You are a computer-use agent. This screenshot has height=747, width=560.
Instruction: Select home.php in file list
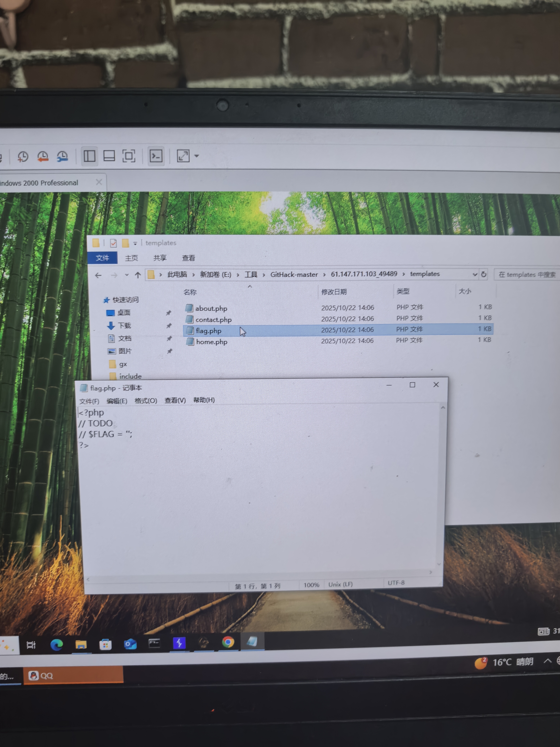click(x=212, y=342)
